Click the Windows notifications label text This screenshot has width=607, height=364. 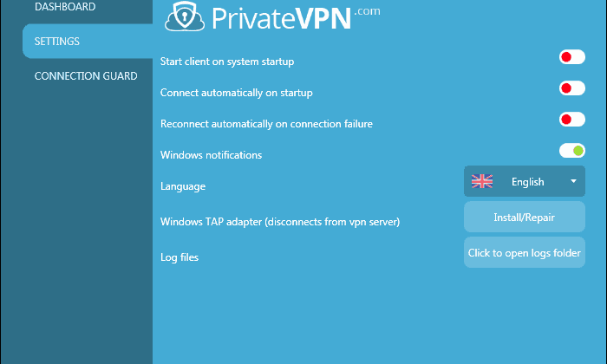(x=211, y=155)
